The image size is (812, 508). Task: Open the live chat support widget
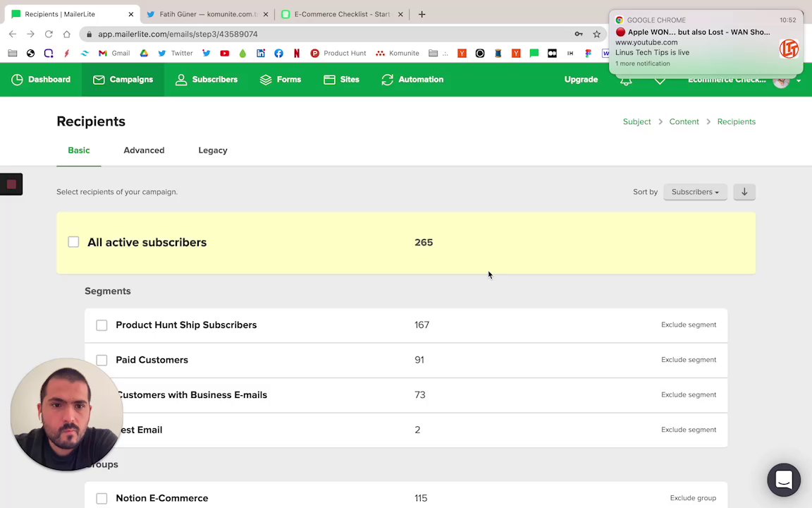click(784, 480)
